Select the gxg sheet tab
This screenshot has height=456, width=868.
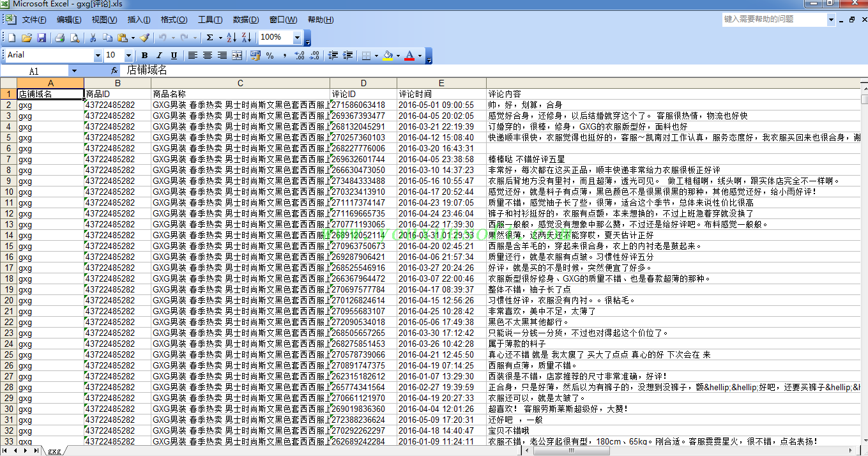click(x=54, y=451)
